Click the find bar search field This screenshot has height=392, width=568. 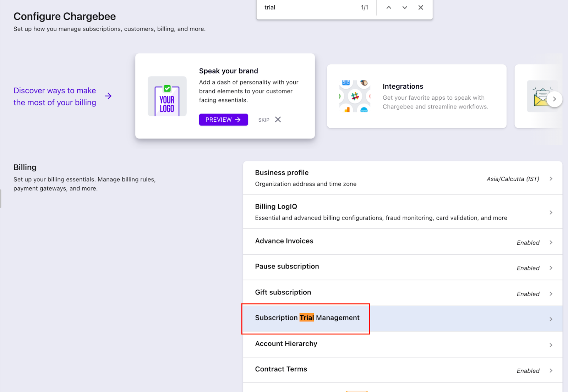point(309,7)
